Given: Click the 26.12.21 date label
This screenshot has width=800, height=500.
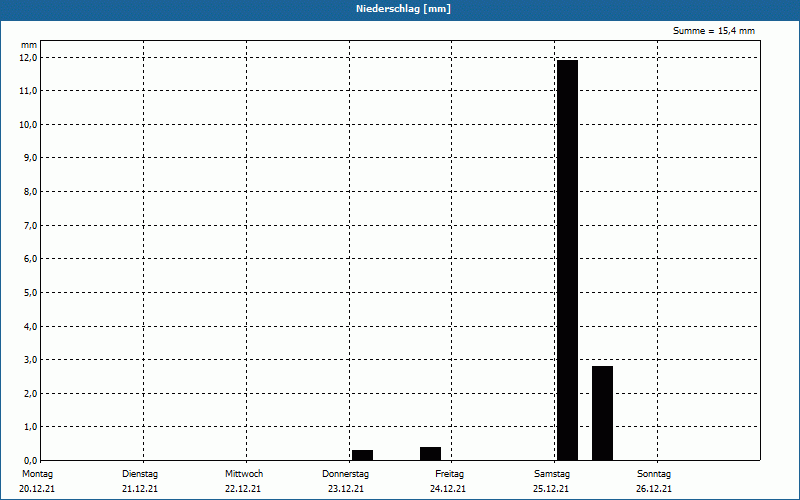Looking at the screenshot, I should click(x=654, y=489).
